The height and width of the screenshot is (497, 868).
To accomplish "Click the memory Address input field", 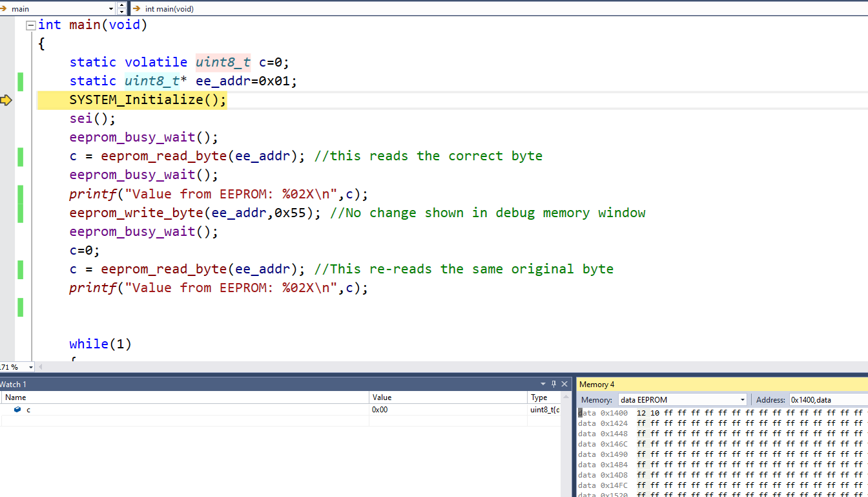I will [x=827, y=400].
